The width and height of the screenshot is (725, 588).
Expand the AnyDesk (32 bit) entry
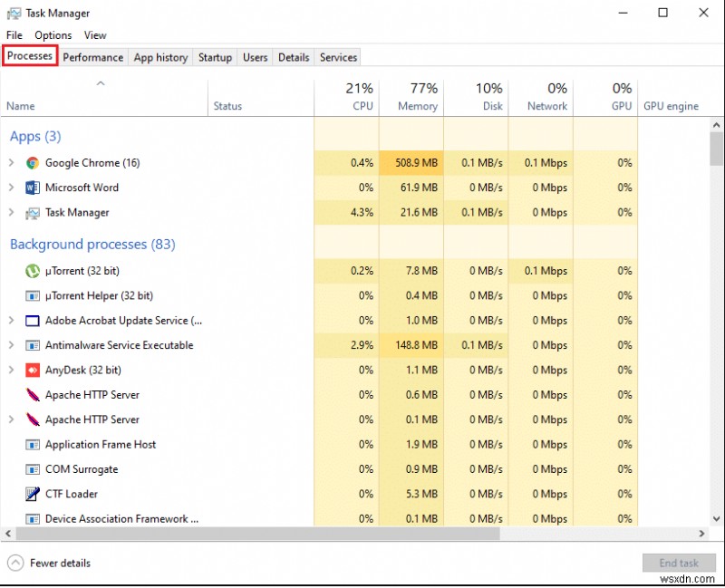click(11, 370)
